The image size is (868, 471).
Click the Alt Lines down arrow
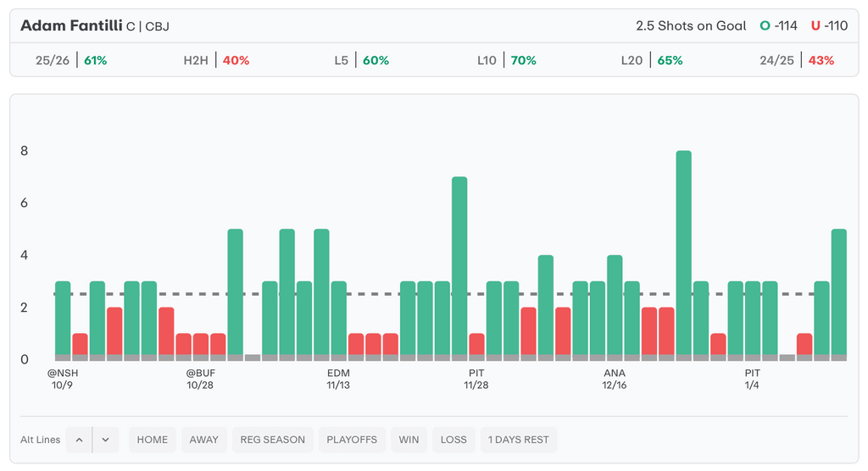(x=105, y=440)
